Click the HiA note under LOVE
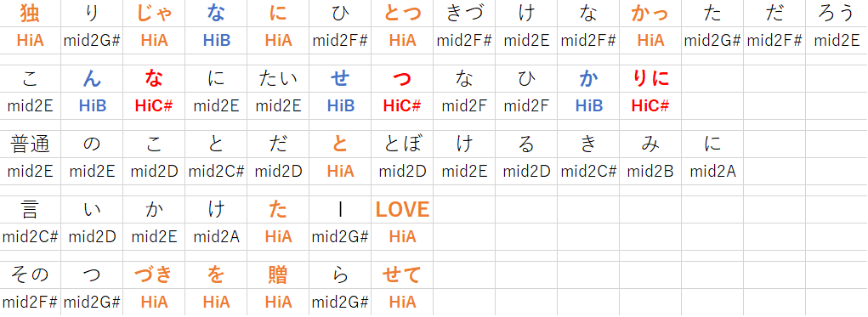This screenshot has height=317, width=868. point(402,237)
